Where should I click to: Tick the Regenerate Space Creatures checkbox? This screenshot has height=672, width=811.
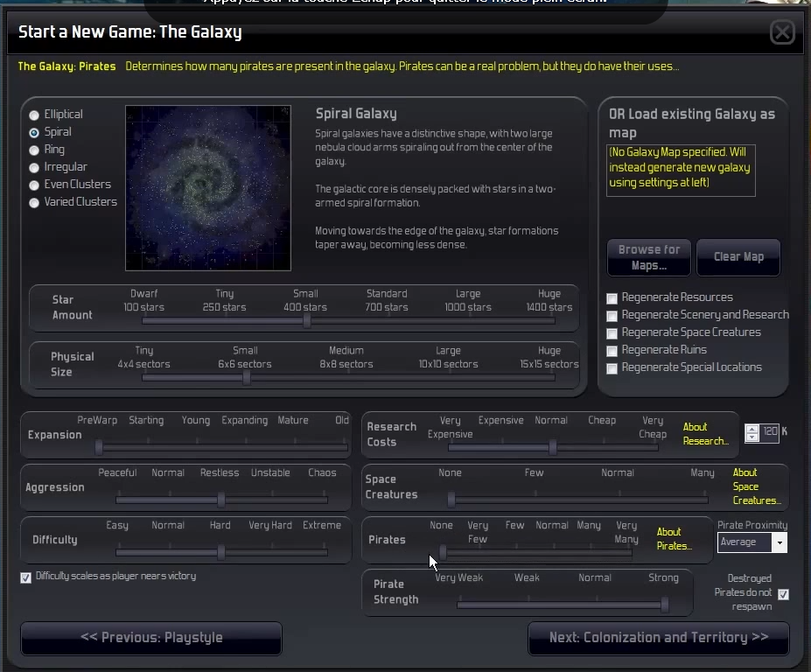[x=612, y=333]
